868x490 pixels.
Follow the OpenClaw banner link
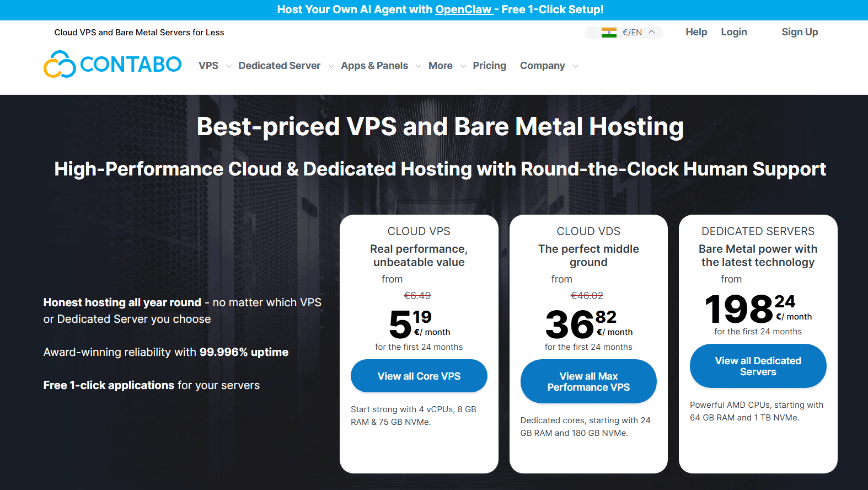click(463, 9)
